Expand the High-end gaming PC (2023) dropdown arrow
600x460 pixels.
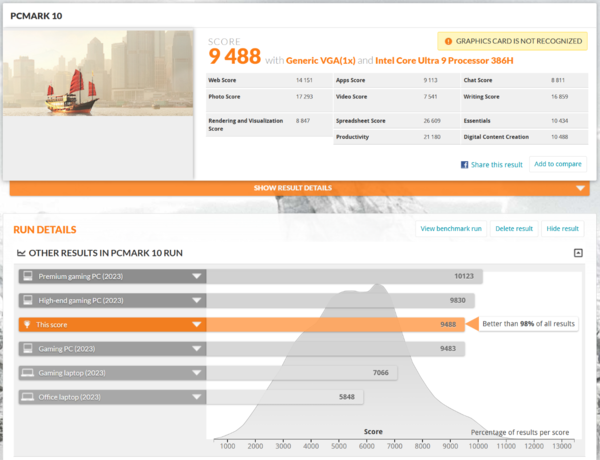click(x=197, y=300)
